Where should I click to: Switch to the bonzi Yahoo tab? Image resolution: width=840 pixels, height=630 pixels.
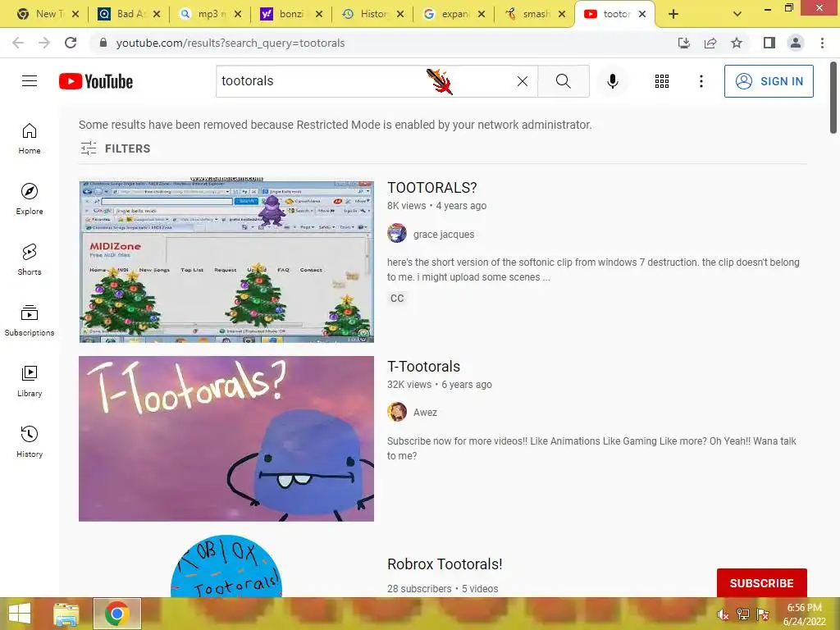coord(290,14)
